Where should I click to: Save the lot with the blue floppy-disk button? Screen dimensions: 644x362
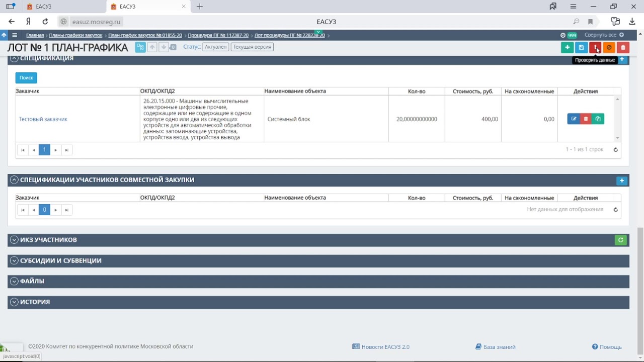(581, 47)
